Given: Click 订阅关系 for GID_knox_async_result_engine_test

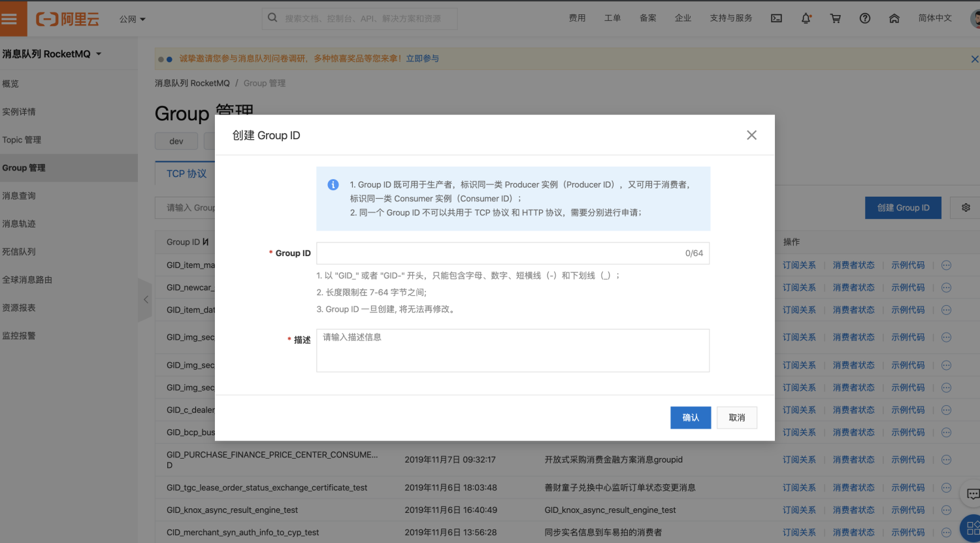Looking at the screenshot, I should point(799,510).
